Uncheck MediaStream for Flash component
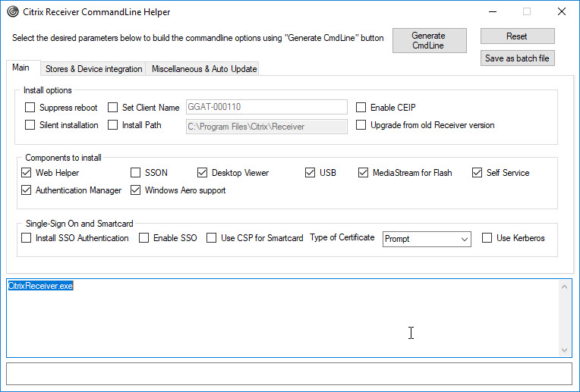This screenshot has width=580, height=392. point(363,173)
